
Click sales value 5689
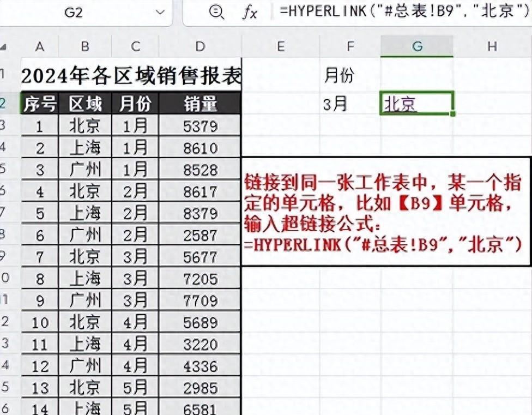point(200,322)
